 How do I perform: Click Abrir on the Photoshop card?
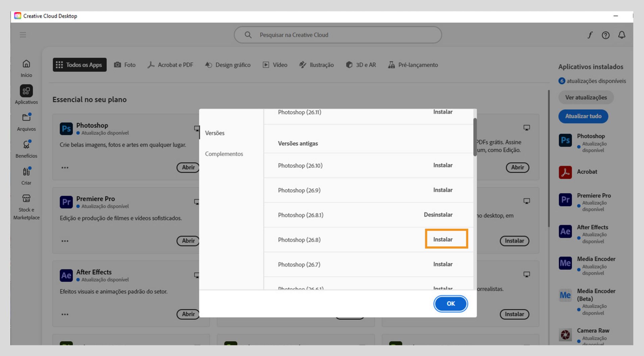pyautogui.click(x=188, y=167)
